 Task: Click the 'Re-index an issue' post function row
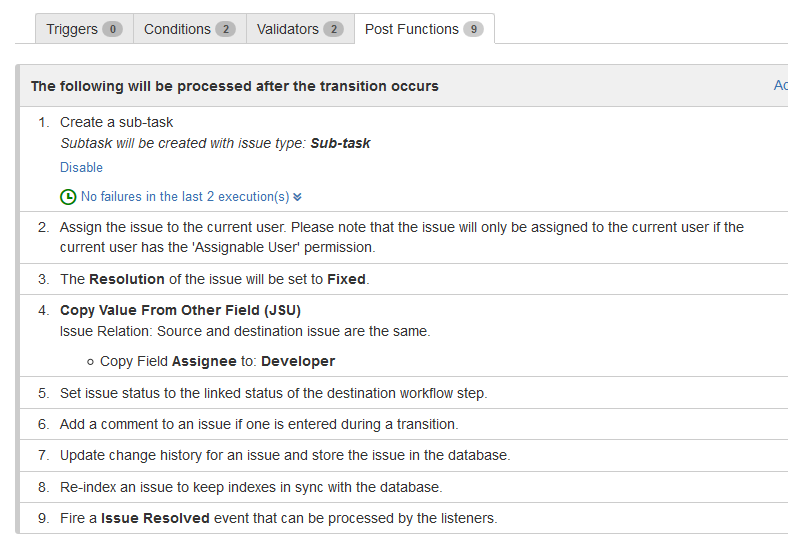pos(404,487)
